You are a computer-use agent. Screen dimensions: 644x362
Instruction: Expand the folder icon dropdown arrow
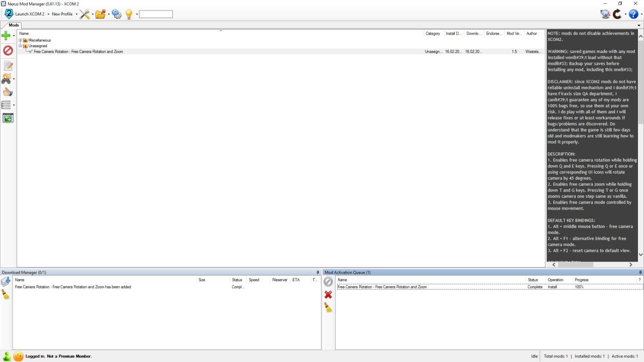click(109, 14)
